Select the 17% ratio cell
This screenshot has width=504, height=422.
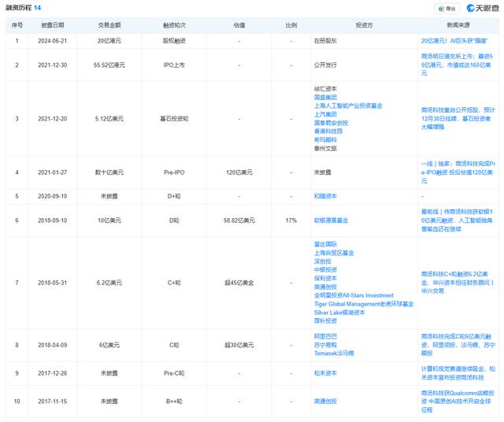click(291, 220)
